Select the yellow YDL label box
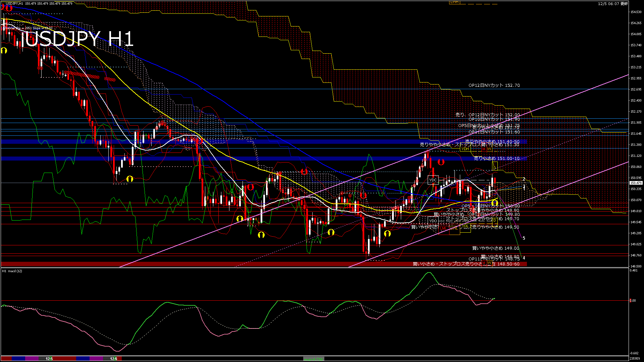644x362 pixels. 465,227
